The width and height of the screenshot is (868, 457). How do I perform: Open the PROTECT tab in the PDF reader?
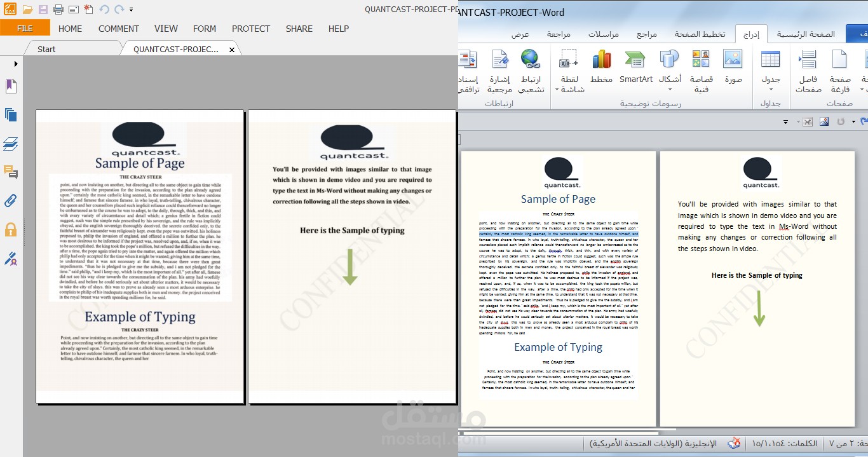click(251, 29)
